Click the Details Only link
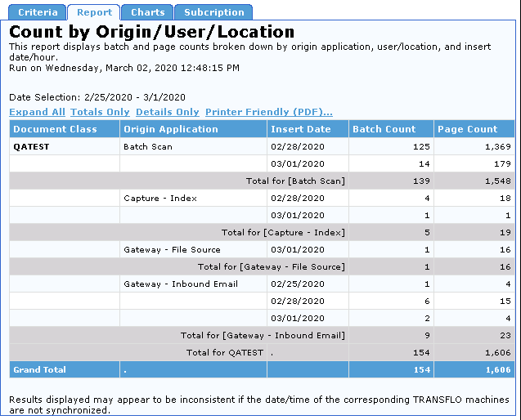521x420 pixels. point(167,112)
